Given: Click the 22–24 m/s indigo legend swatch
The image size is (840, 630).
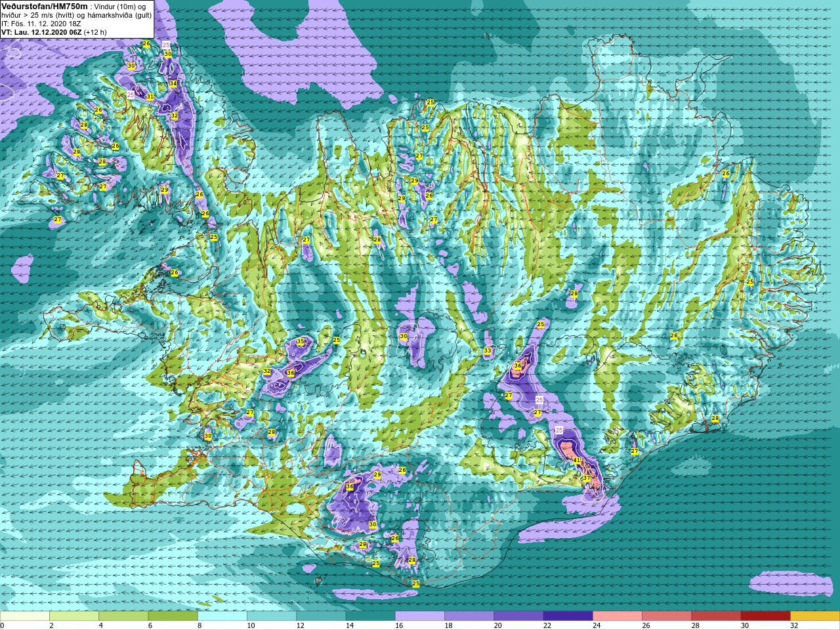Looking at the screenshot, I should click(568, 616).
